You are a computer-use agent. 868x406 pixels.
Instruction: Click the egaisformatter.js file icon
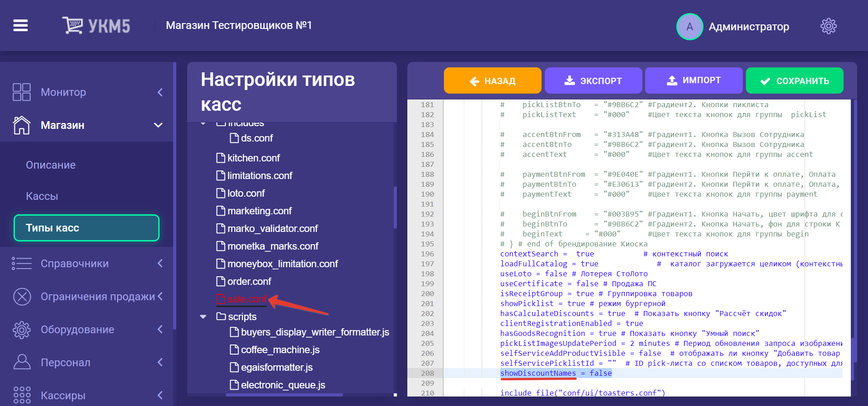(234, 367)
